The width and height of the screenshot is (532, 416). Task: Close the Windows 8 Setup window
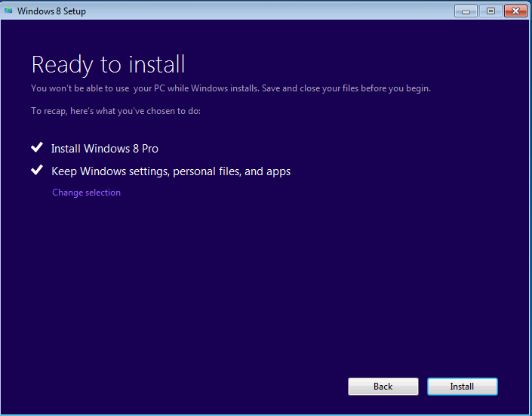(x=515, y=11)
